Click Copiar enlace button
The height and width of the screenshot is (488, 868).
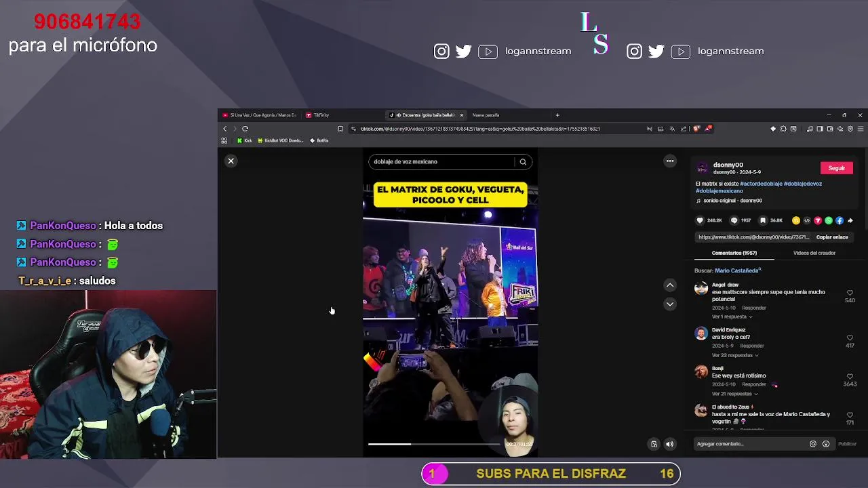832,237
